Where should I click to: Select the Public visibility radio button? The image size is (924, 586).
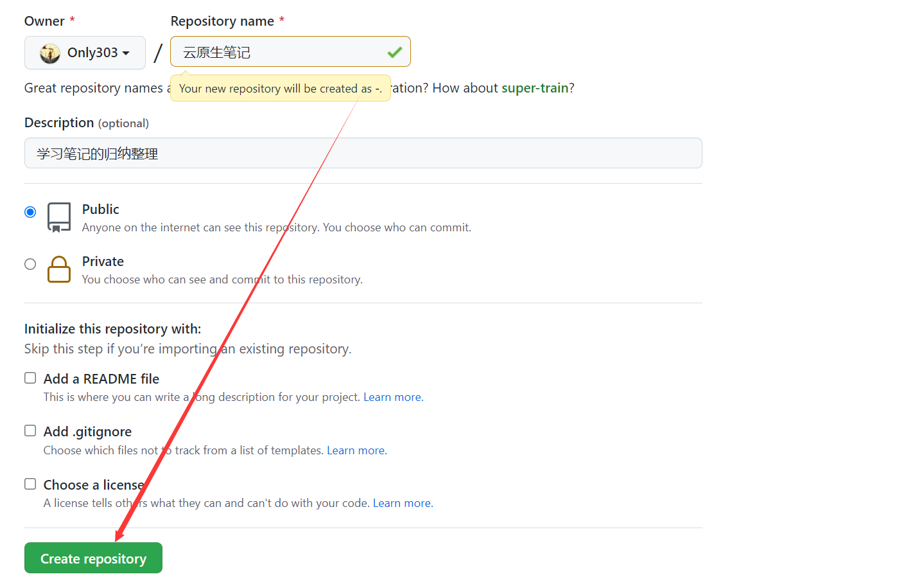30,212
